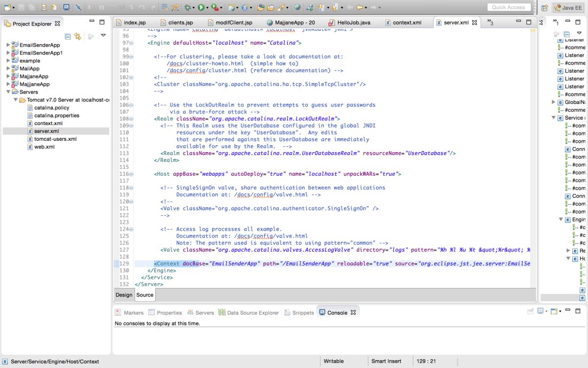Expand the EmailSenderApp project
The width and height of the screenshot is (588, 368).
click(8, 45)
